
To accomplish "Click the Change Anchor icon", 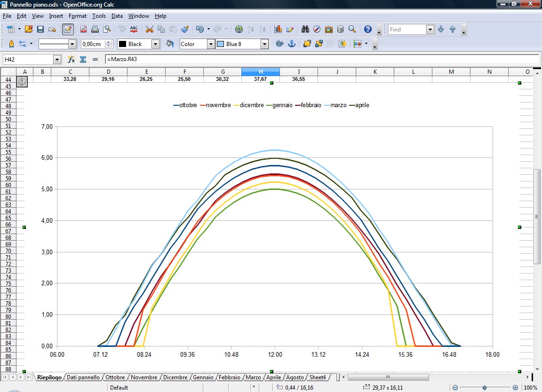I will 291,44.
